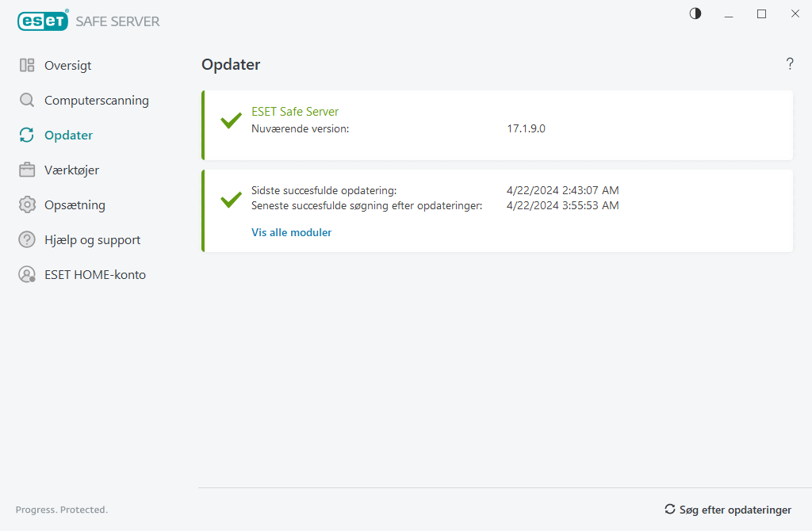Select the ESET Safe Server status card
Image resolution: width=812 pixels, height=531 pixels.
497,124
